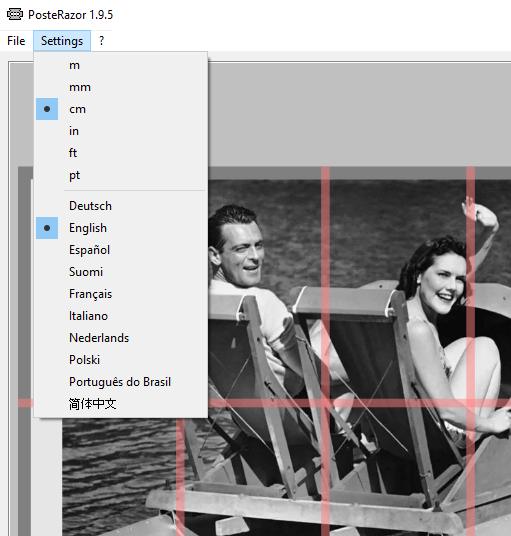Change language to Nederlands

121,338
